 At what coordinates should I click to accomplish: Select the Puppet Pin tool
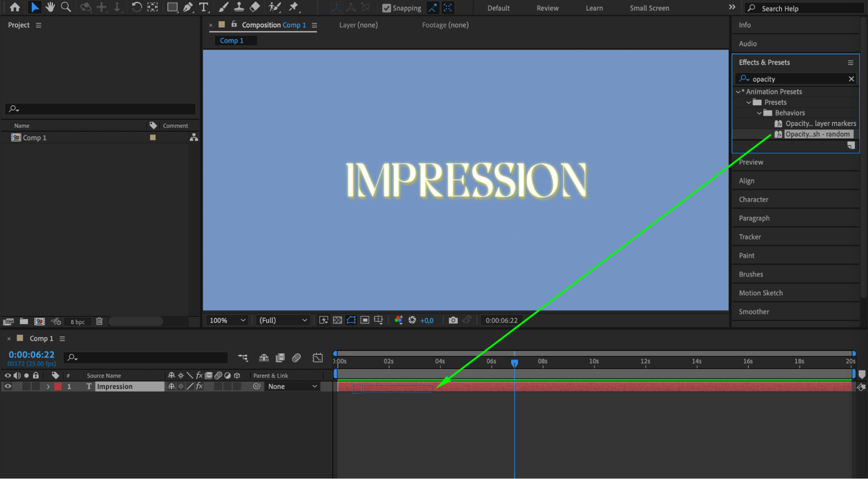tap(294, 7)
